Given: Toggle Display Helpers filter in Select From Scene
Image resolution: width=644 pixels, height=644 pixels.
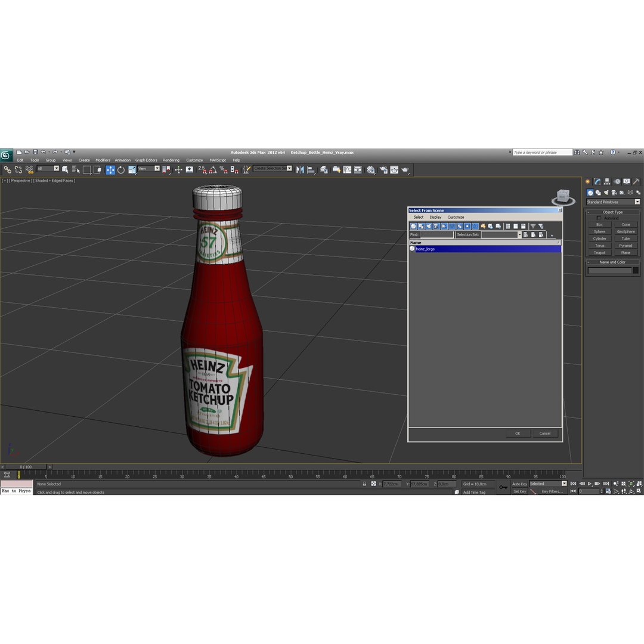Looking at the screenshot, I should (444, 227).
